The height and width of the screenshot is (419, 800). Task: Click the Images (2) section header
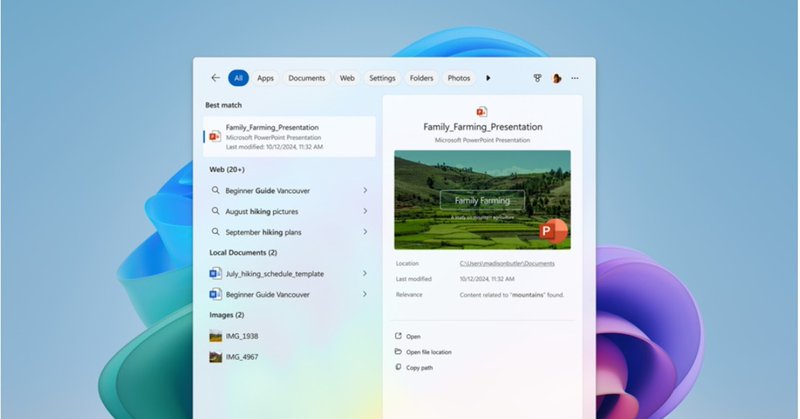click(x=227, y=315)
